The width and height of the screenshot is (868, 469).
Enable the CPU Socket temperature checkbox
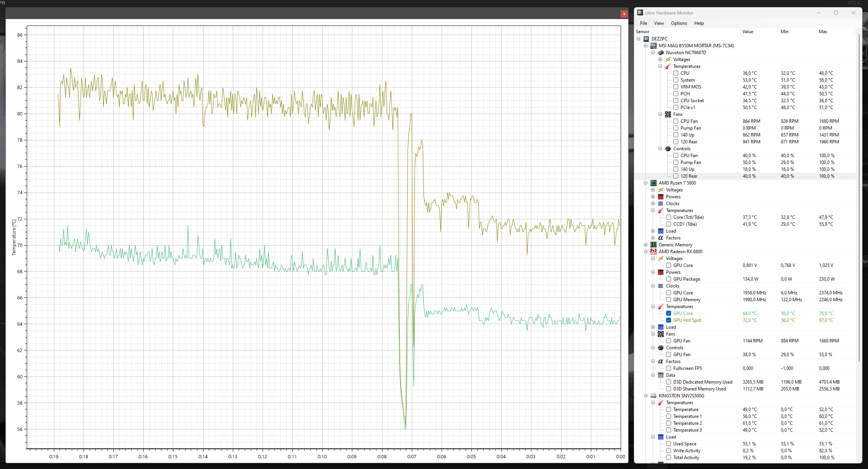coord(676,101)
